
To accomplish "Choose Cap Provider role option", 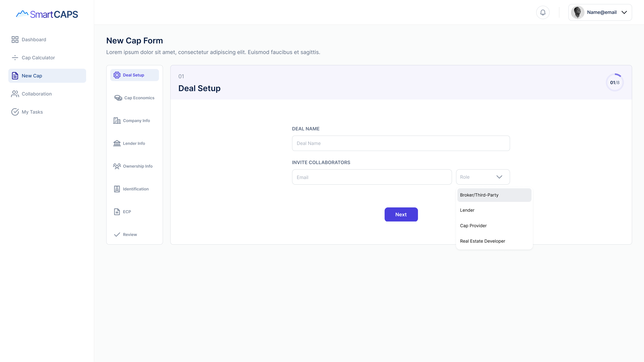I will click(x=494, y=226).
